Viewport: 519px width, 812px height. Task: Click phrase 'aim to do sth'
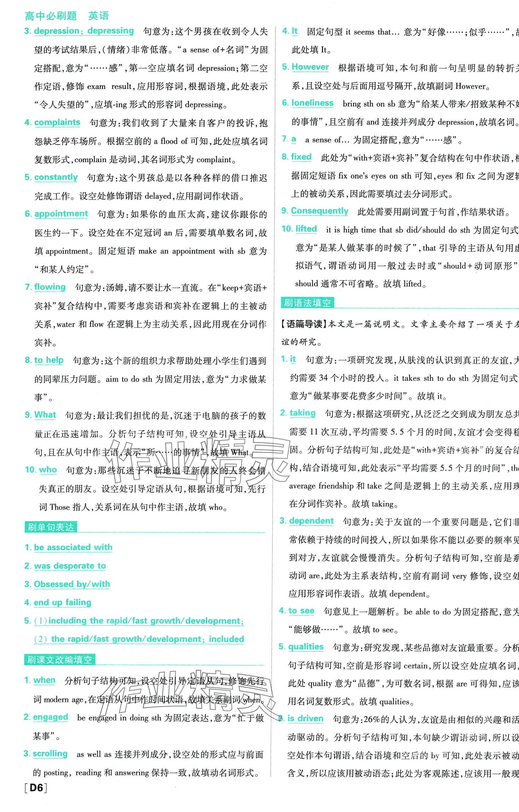coord(129,379)
